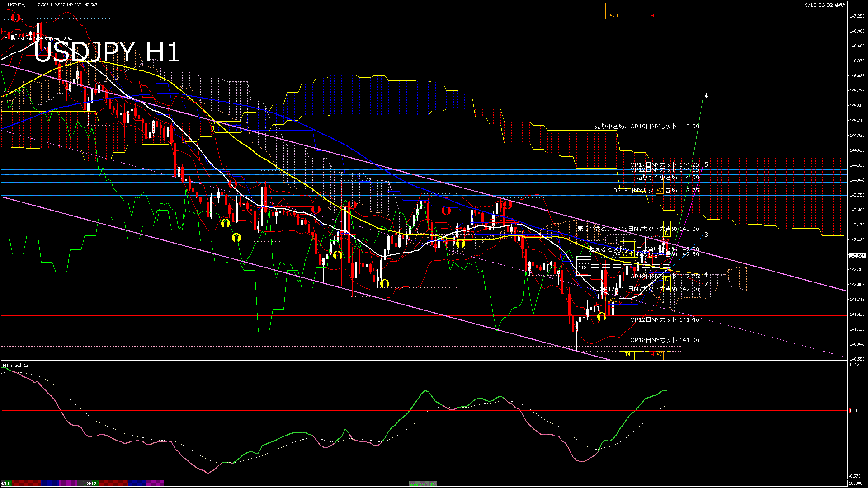This screenshot has height=488, width=868.
Task: Click the 145.500 price axis label
Action: pyautogui.click(x=857, y=106)
